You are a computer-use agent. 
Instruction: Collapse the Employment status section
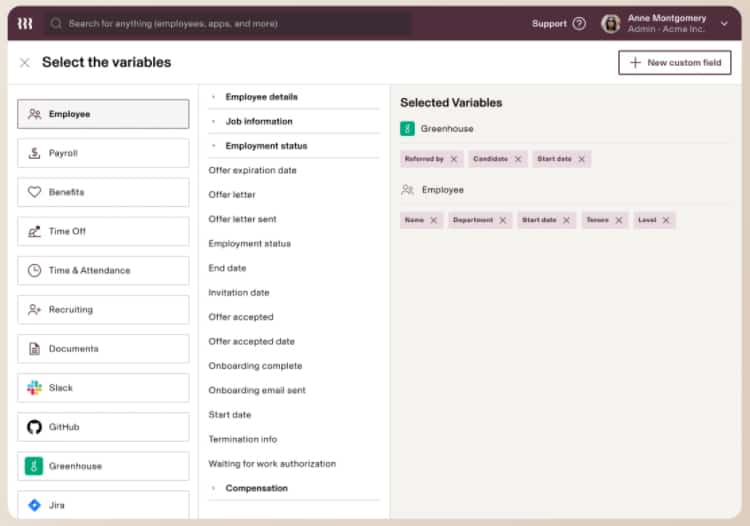(x=294, y=146)
